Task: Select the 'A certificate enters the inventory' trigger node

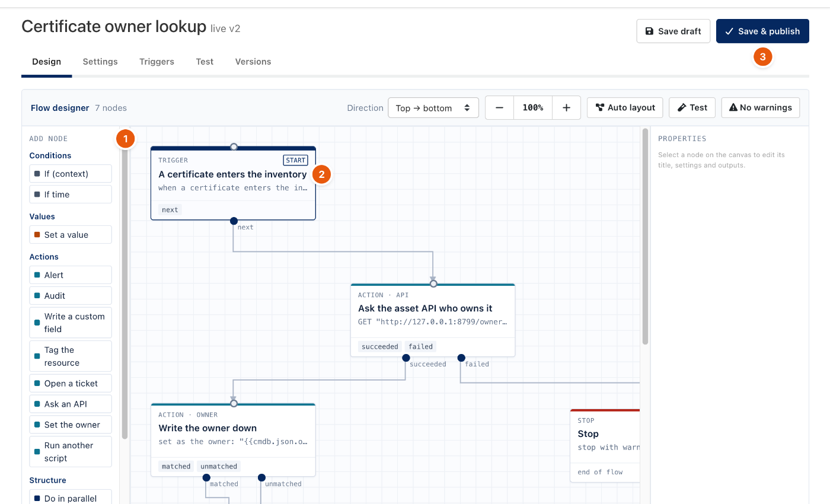Action: pyautogui.click(x=233, y=183)
